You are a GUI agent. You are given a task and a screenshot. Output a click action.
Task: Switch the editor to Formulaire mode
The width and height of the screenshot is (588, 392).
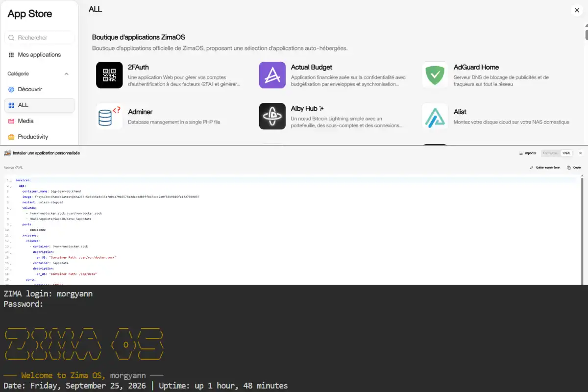tap(551, 153)
